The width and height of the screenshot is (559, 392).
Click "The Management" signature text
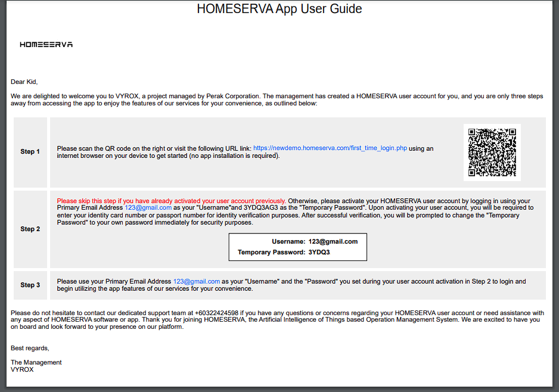[36, 362]
